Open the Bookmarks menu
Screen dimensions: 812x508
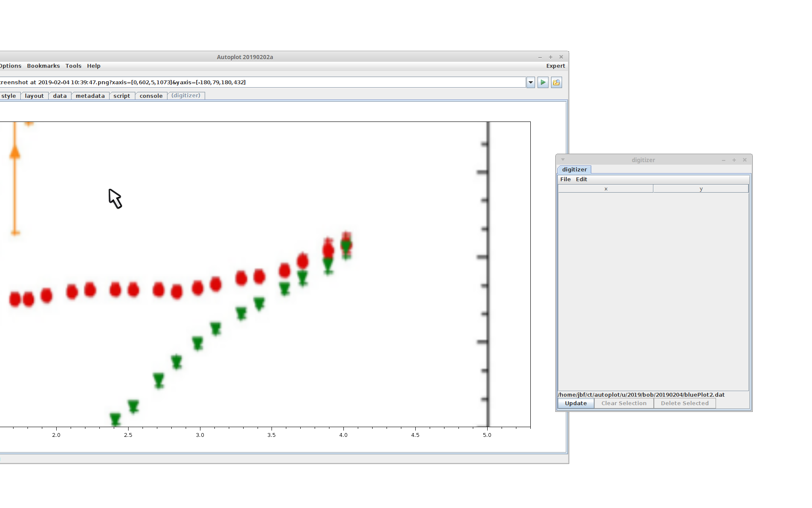pyautogui.click(x=44, y=66)
